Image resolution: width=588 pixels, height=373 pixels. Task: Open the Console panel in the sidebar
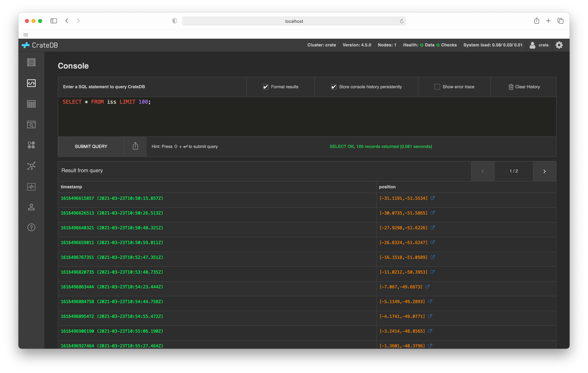click(31, 83)
